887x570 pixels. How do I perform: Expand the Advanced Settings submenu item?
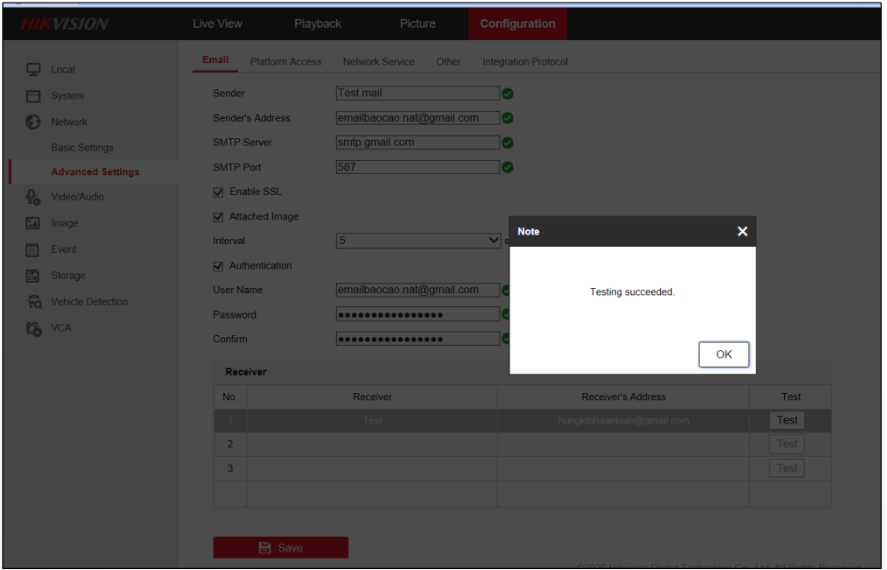point(95,172)
